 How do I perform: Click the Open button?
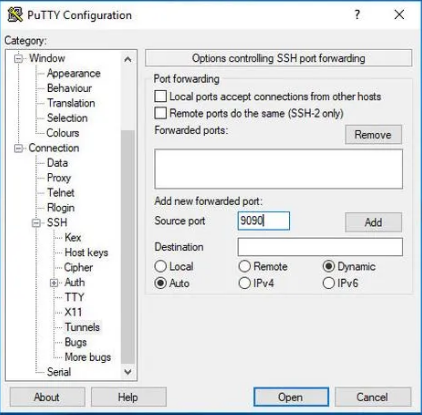(291, 397)
